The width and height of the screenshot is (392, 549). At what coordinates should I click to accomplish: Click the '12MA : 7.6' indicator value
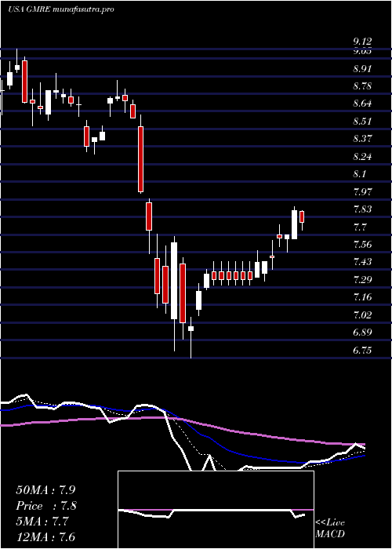point(45,537)
